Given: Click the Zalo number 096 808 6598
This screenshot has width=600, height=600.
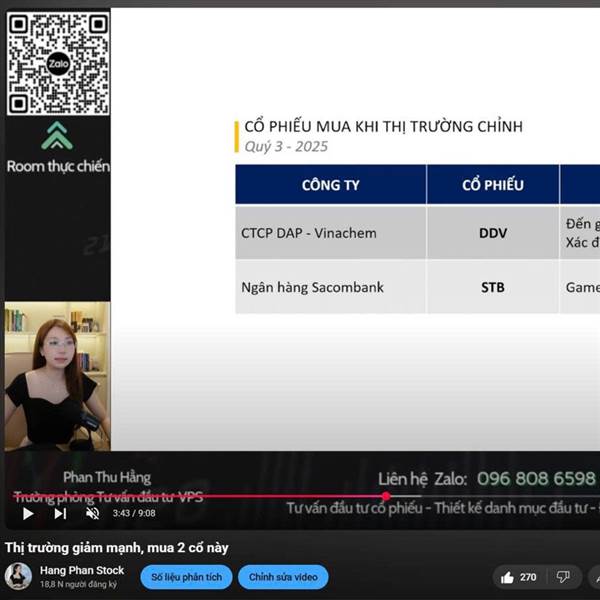Looking at the screenshot, I should 536,478.
